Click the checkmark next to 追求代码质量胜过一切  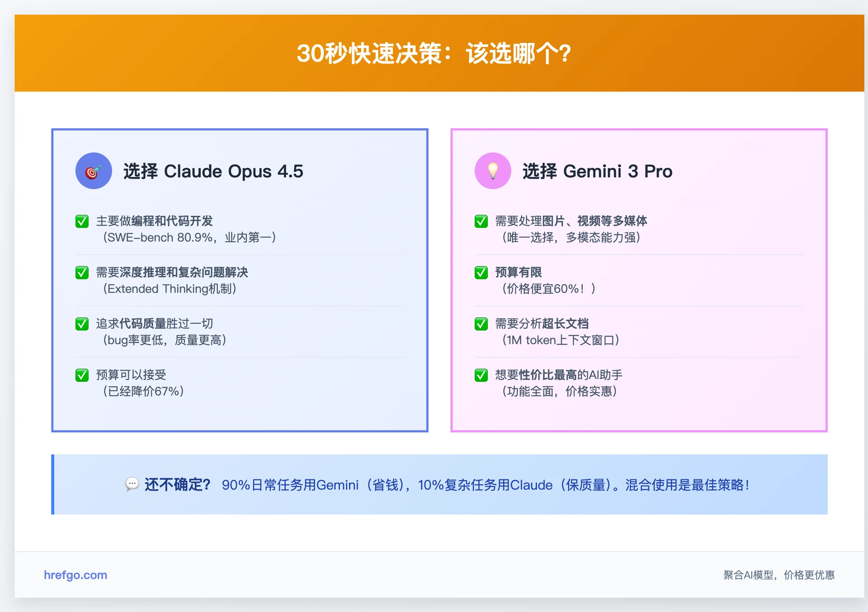pyautogui.click(x=82, y=324)
